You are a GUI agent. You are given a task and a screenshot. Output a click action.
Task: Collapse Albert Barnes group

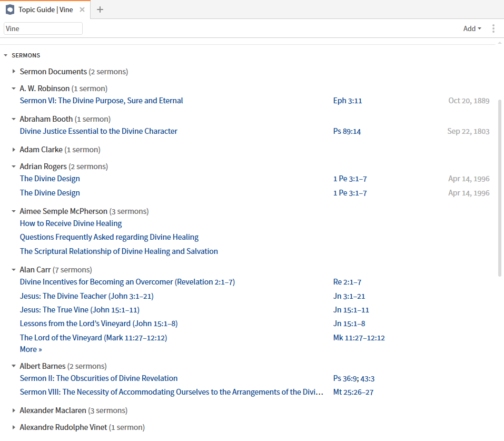click(x=14, y=366)
